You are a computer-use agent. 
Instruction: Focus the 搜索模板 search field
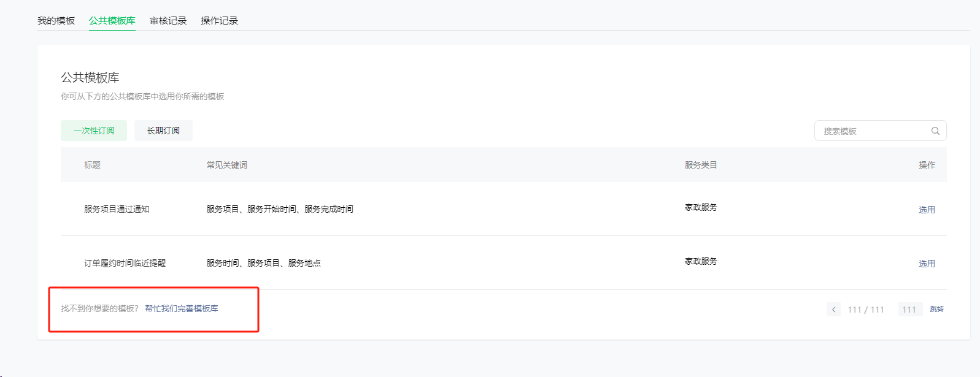click(x=880, y=131)
